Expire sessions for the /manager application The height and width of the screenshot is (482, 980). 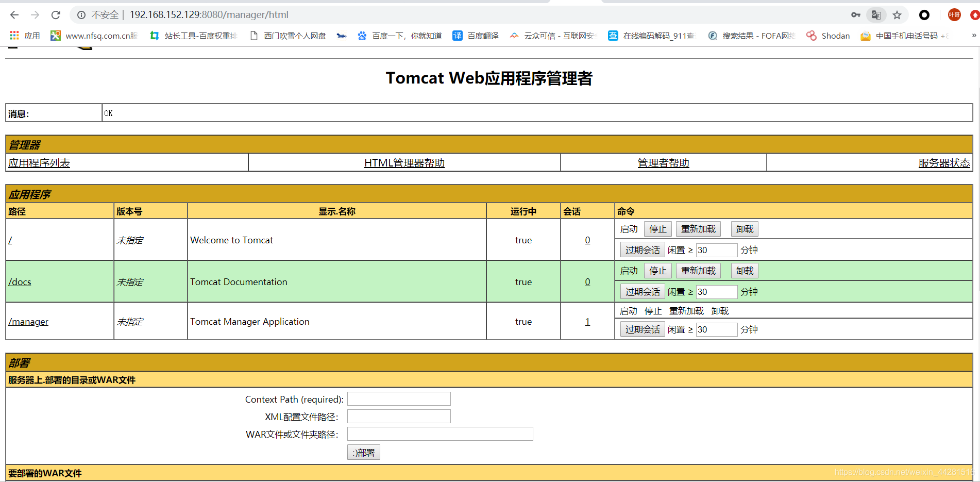pyautogui.click(x=643, y=329)
